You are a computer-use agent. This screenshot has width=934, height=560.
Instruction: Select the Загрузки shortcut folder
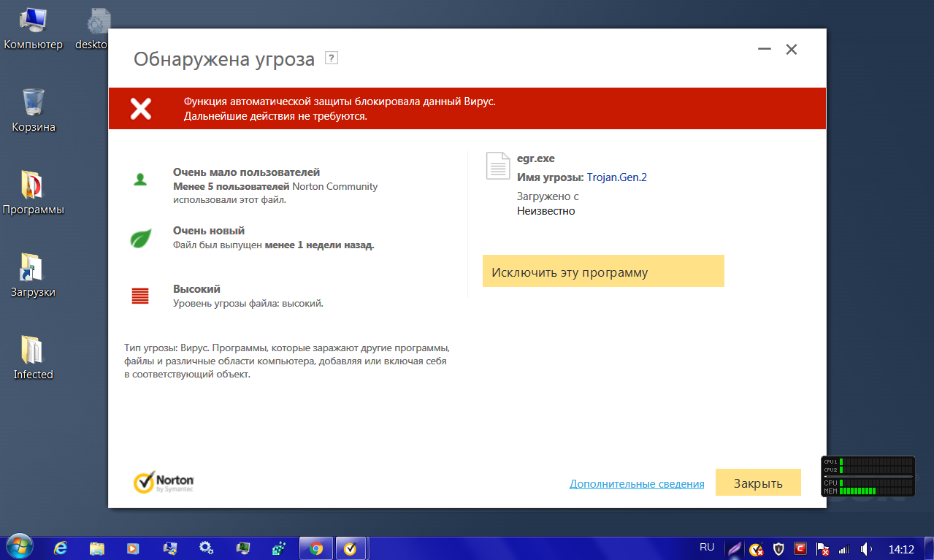34,276
